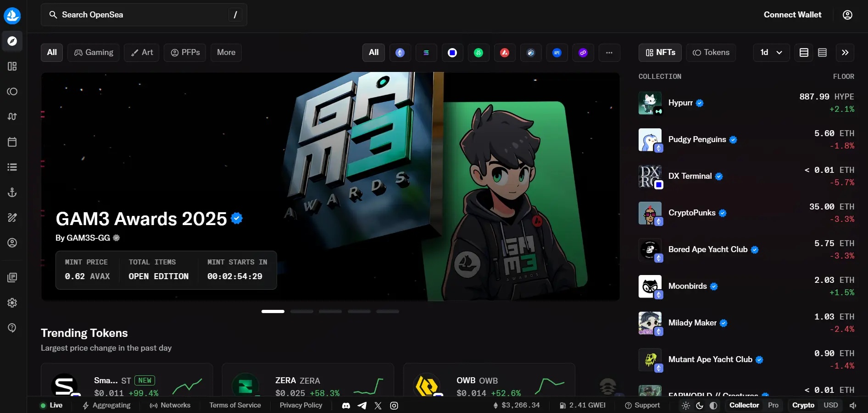
Task: Filter by the ApeChain icon
Action: coord(557,53)
